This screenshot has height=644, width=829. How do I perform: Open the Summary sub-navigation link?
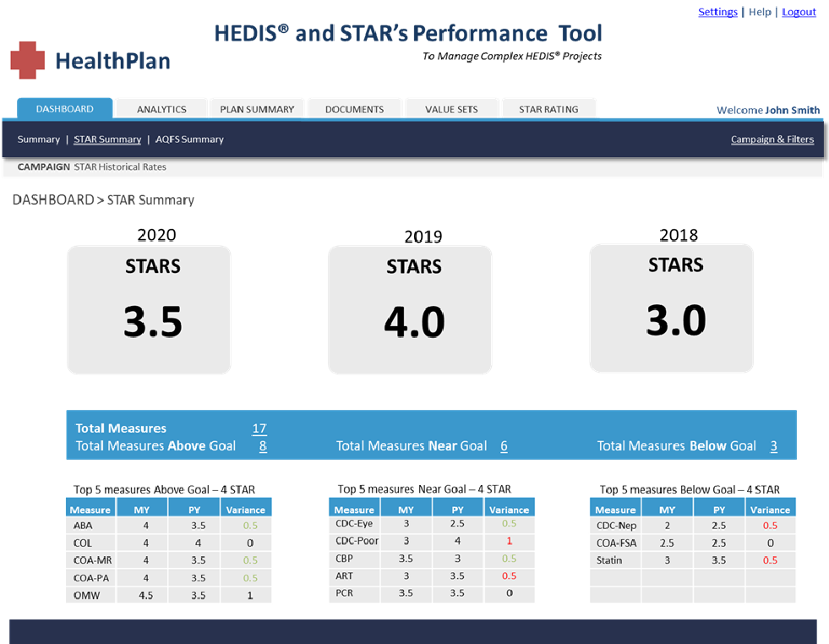tap(39, 139)
